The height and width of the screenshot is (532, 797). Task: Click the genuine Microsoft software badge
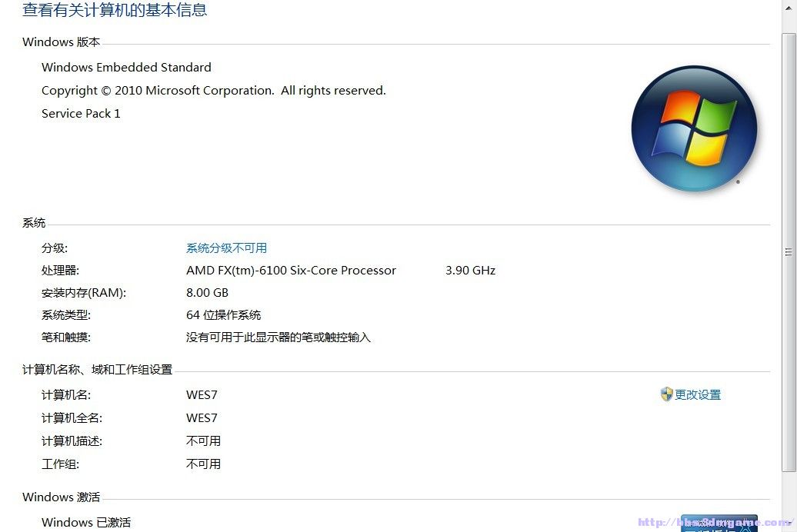[719, 524]
